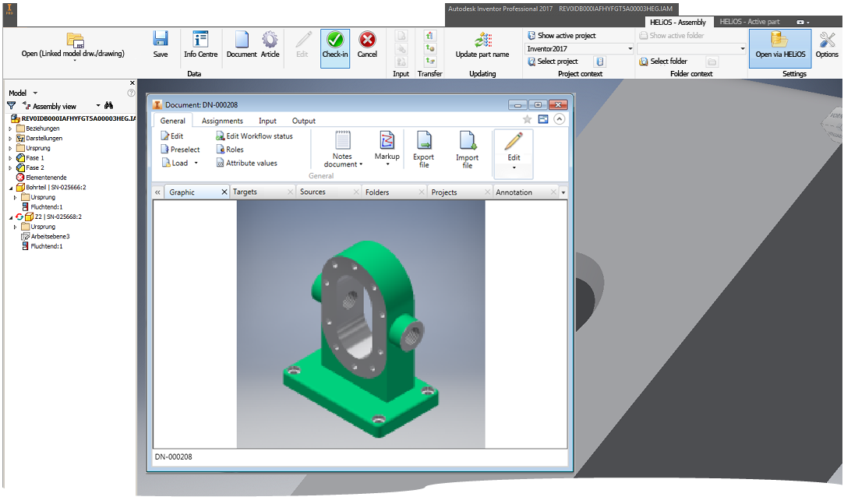Select Fase 1 in the model tree
844x504 pixels.
click(34, 158)
